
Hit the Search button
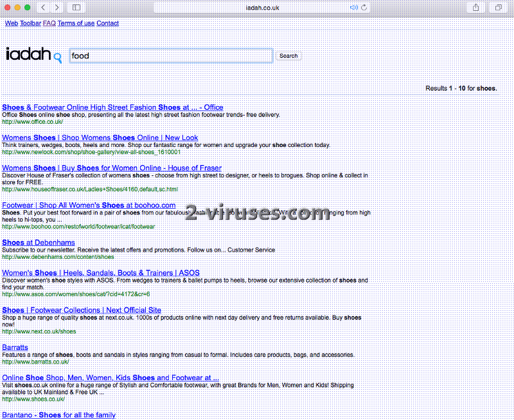(288, 56)
